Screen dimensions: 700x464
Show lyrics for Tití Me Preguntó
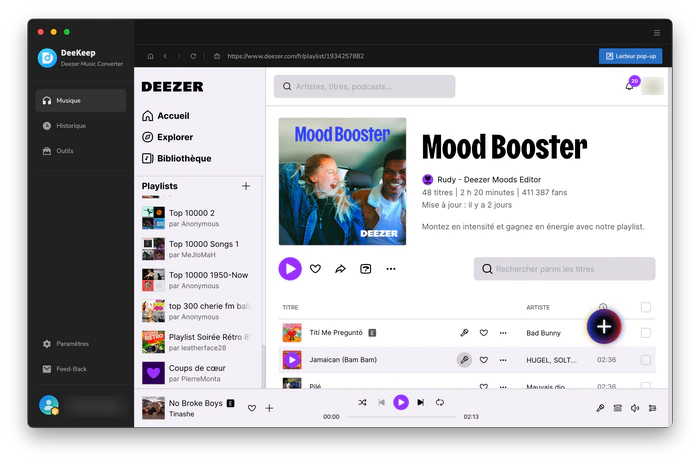point(464,333)
